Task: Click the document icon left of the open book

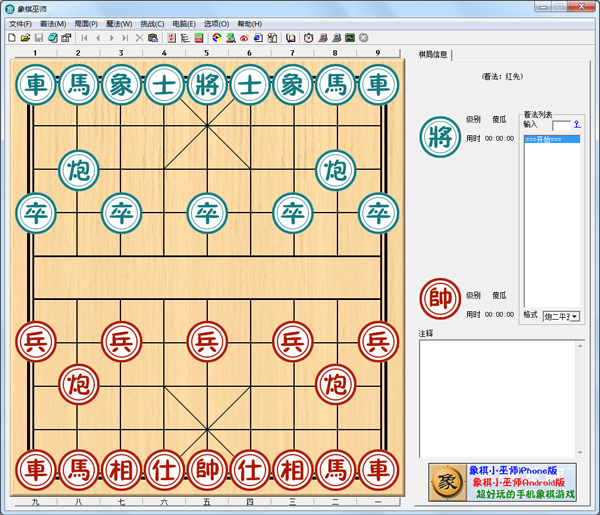Action: pyautogui.click(x=272, y=38)
